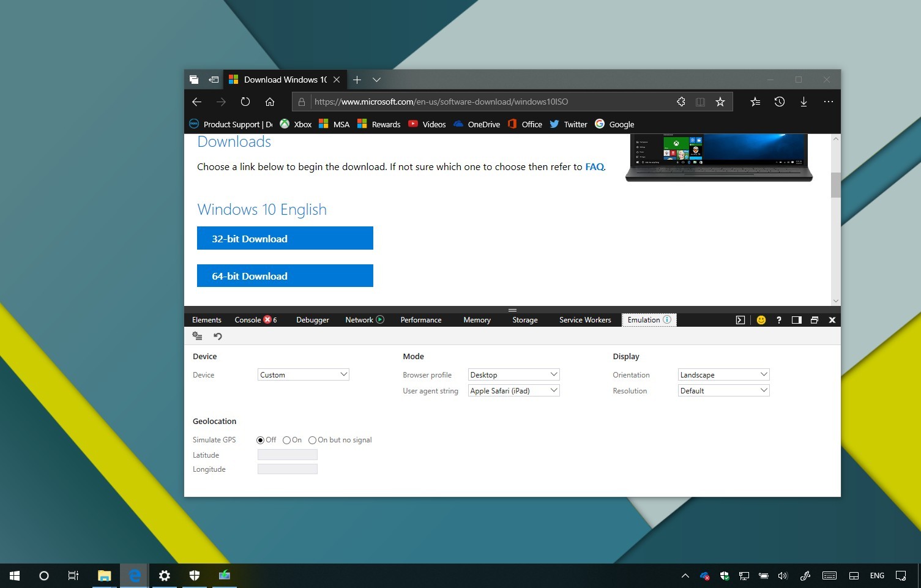Open the extensions puzzle icon in address bar
This screenshot has width=921, height=588.
(x=680, y=102)
